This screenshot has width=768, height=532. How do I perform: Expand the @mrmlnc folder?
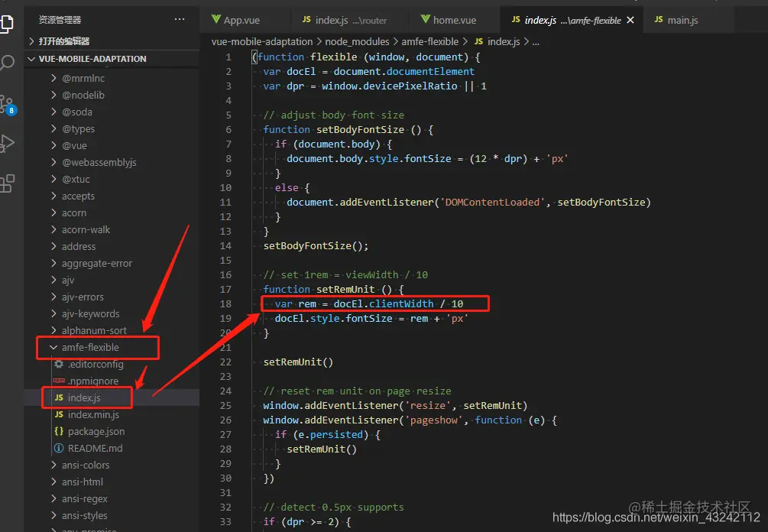tap(112, 79)
